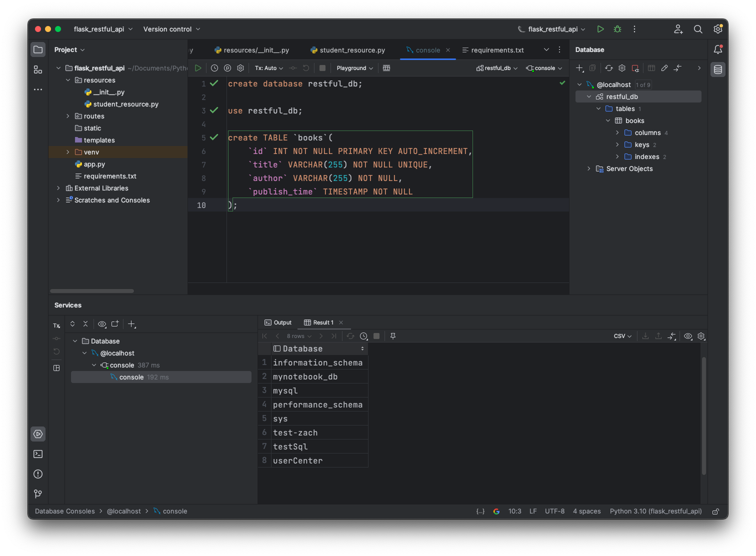Open the Database tool window icon

tap(718, 69)
